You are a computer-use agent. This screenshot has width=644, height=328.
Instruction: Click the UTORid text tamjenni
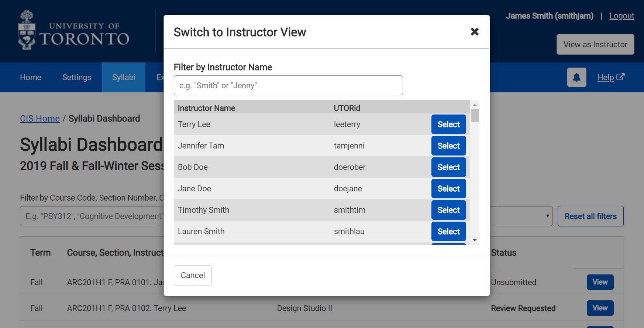[x=349, y=146]
